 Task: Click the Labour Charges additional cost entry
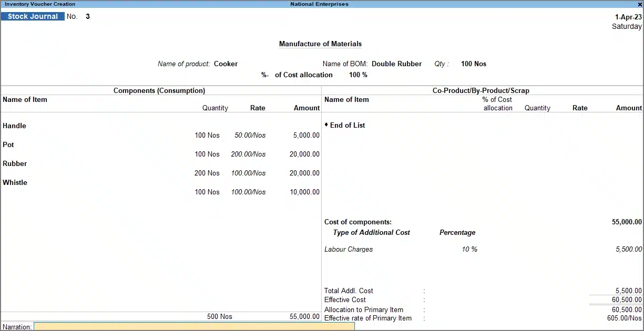tap(349, 249)
